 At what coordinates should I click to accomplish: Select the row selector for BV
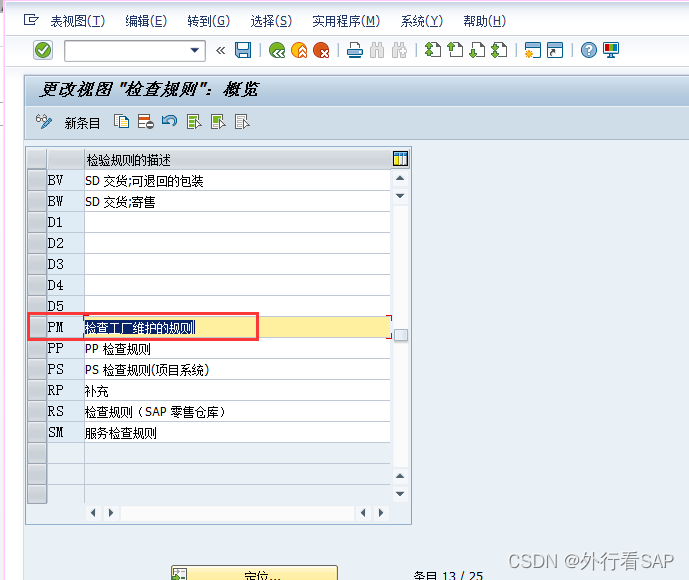pos(37,180)
